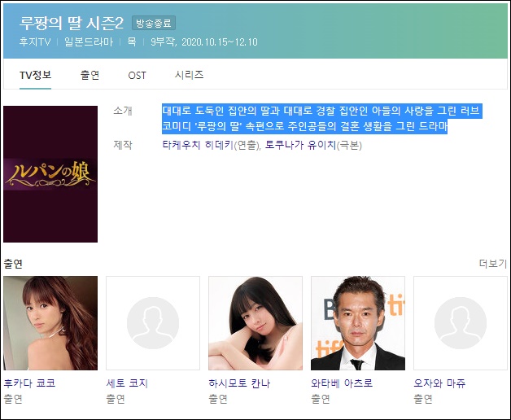Click 와타베 아츠로 profile photo

coord(358,323)
